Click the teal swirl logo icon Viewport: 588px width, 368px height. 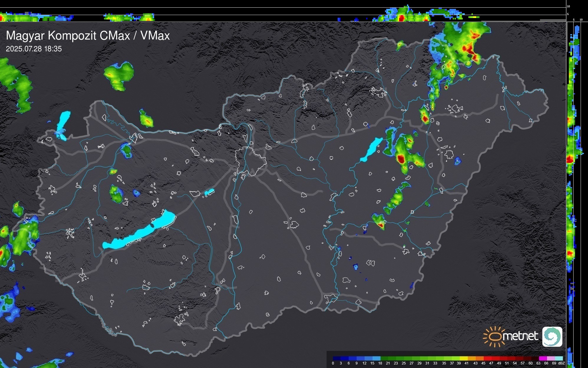click(552, 336)
